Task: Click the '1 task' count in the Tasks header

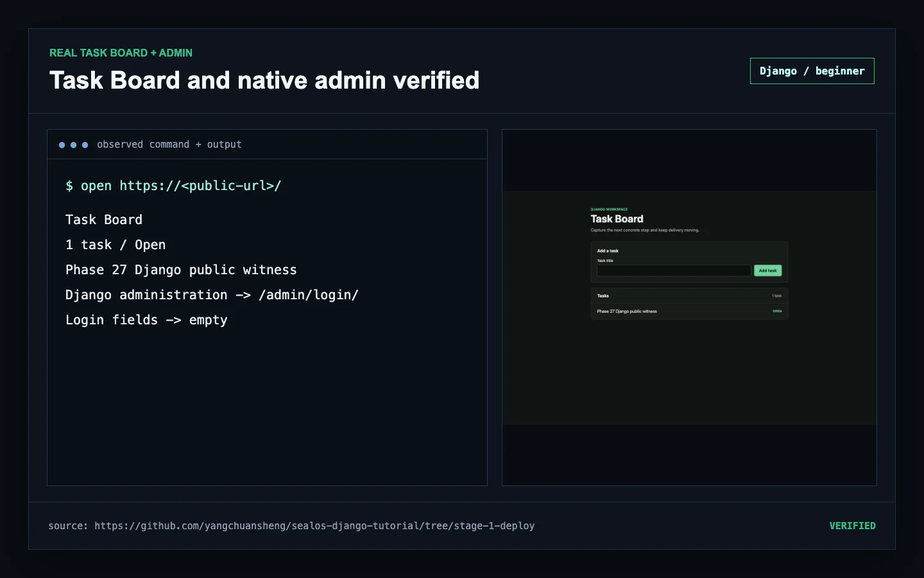Action: [x=776, y=296]
